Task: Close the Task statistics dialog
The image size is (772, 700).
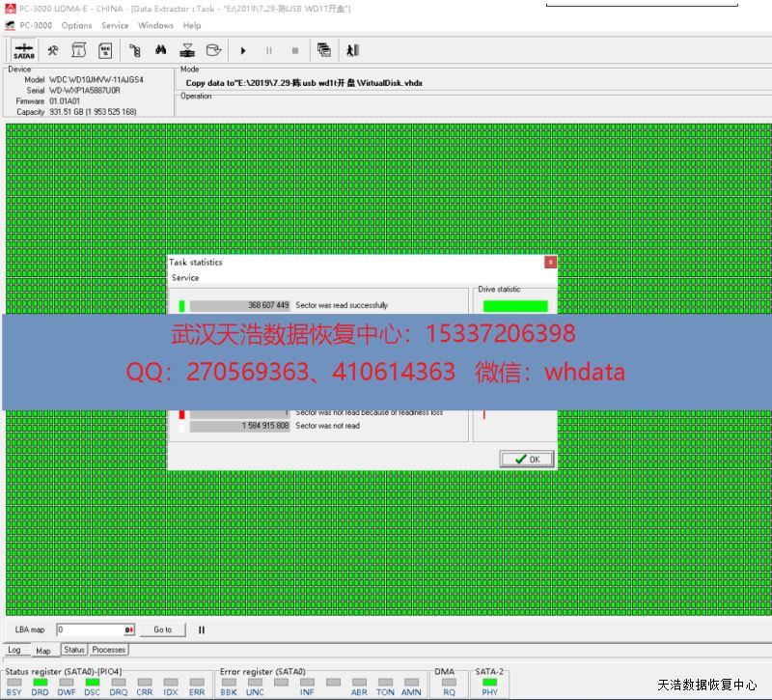Action: pos(550,262)
